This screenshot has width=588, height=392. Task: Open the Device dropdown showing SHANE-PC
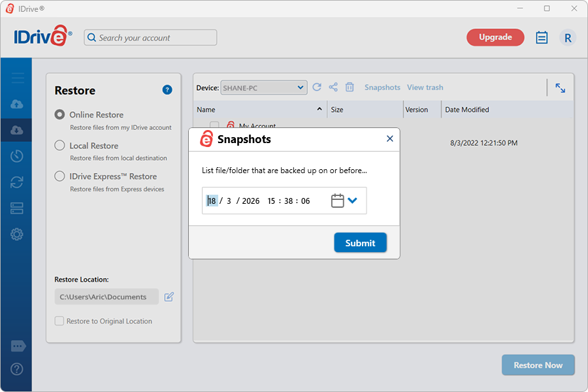(x=264, y=88)
